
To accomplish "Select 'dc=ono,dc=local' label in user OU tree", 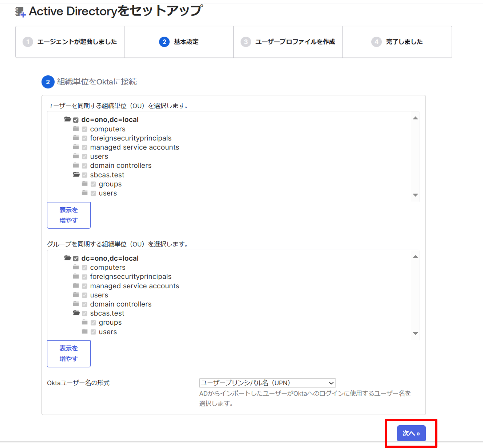I will click(110, 120).
